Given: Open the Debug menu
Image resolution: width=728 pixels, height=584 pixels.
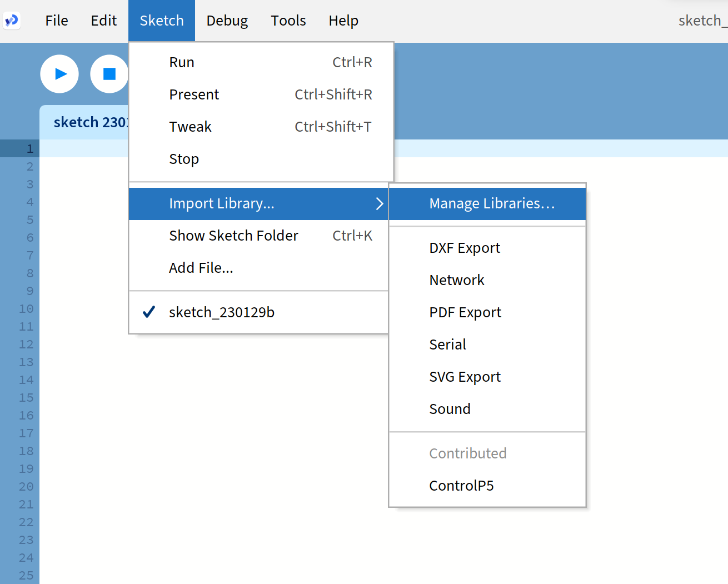Looking at the screenshot, I should coord(227,21).
